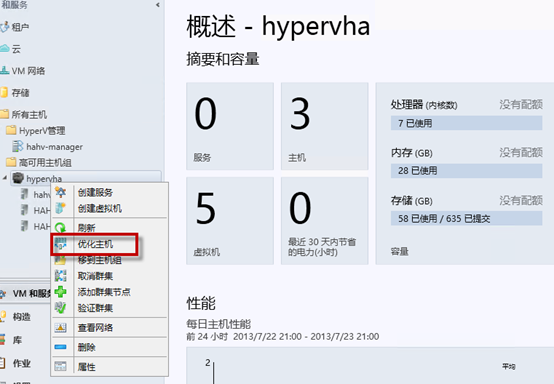Click the 最近 30 天内节省的电力 tile
This screenshot has height=384, width=554.
pyautogui.click(x=324, y=221)
